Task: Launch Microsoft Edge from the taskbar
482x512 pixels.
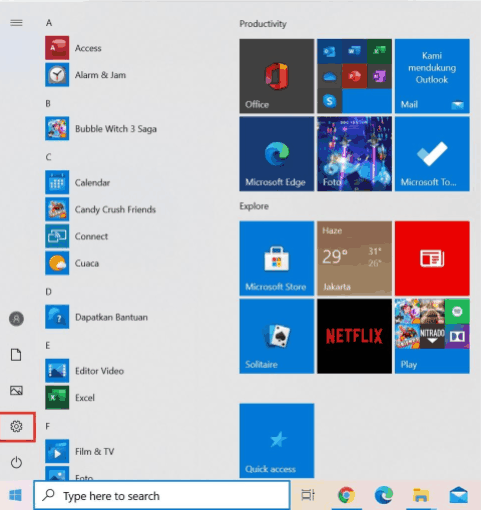Action: tap(384, 495)
